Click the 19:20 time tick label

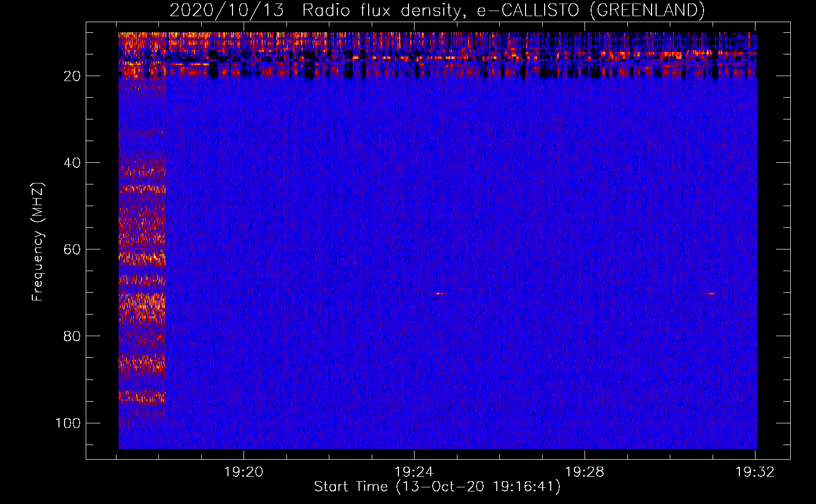(244, 472)
